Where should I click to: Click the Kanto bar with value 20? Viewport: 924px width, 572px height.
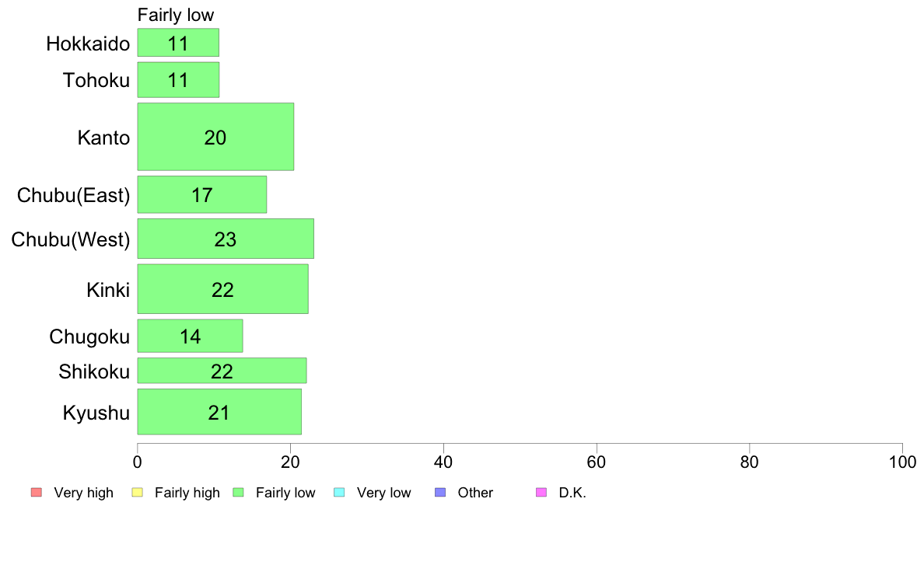coord(215,137)
